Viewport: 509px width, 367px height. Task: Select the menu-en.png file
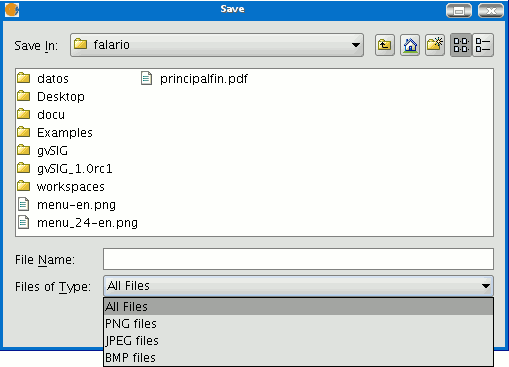pyautogui.click(x=67, y=205)
